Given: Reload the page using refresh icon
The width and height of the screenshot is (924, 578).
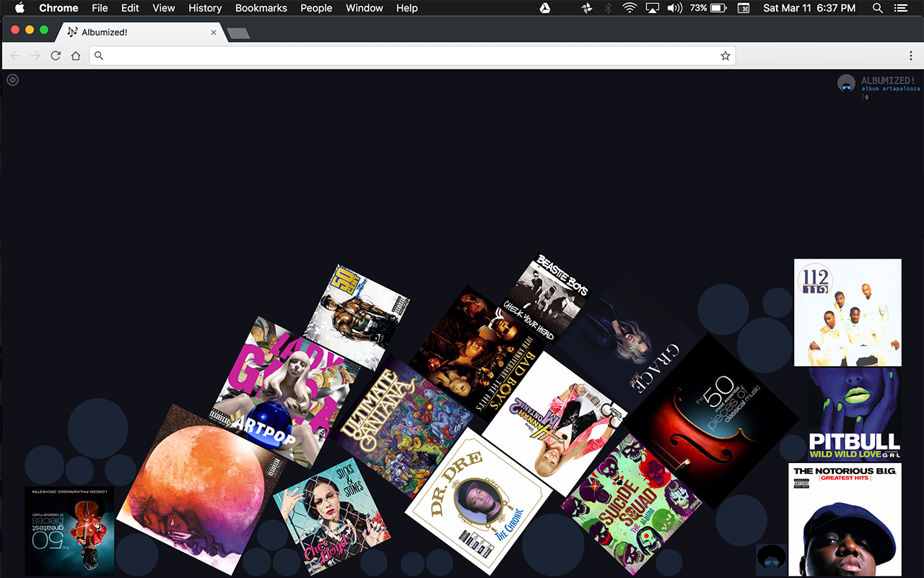Looking at the screenshot, I should tap(56, 55).
